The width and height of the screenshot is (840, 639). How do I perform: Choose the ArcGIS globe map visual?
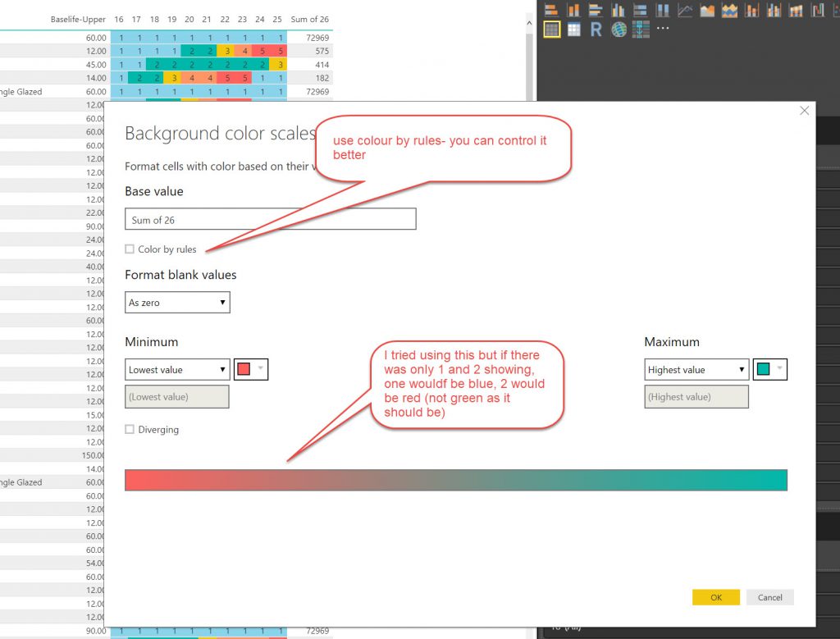619,30
